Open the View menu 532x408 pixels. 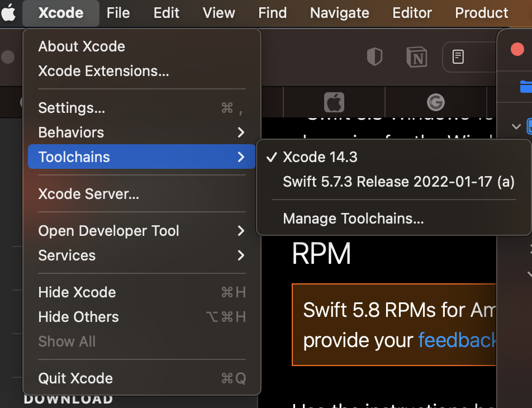(x=219, y=13)
